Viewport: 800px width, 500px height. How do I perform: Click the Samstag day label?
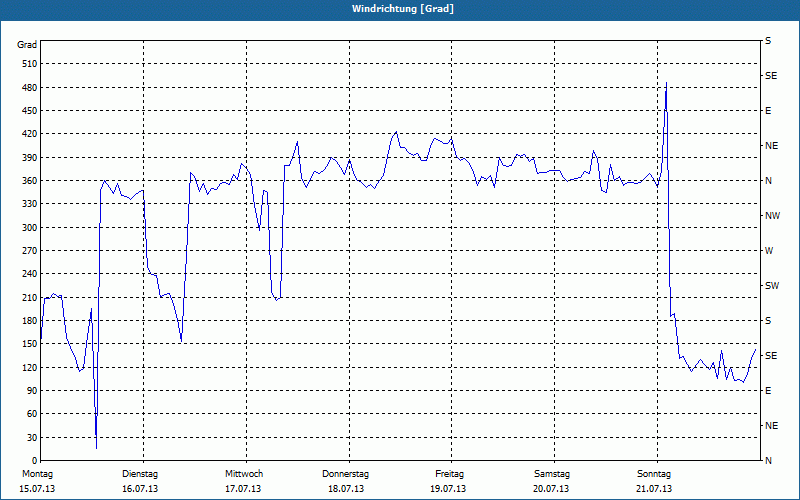pos(552,474)
